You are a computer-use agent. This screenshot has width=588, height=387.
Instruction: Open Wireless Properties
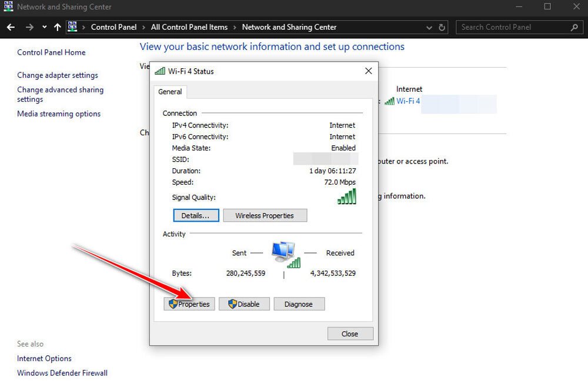[x=265, y=216]
